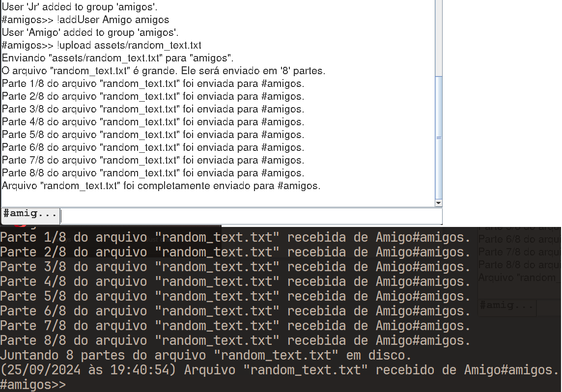Screen dimensions: 562x392
Task: Click "Parte 5/8" foi enviada line
Action: click(153, 135)
